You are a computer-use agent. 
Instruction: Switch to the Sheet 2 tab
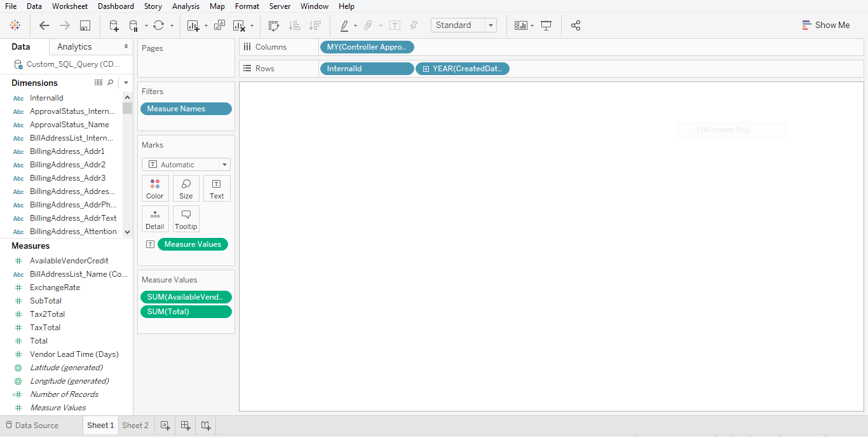tap(135, 425)
